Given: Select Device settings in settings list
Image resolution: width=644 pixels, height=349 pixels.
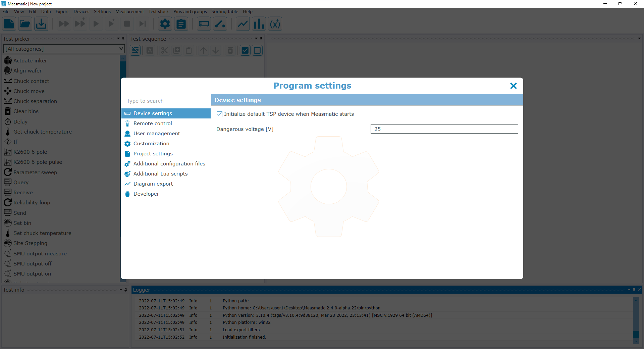Looking at the screenshot, I should 166,113.
